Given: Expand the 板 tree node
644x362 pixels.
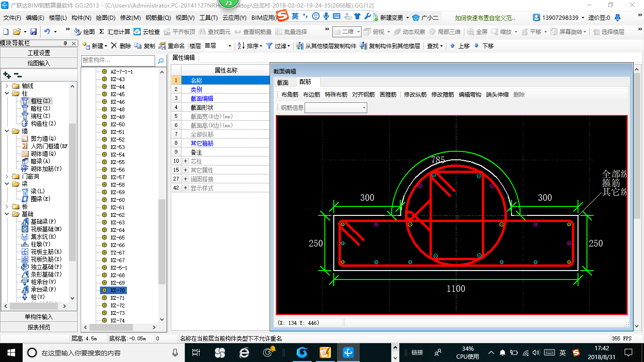Looking at the screenshot, I should pos(7,206).
